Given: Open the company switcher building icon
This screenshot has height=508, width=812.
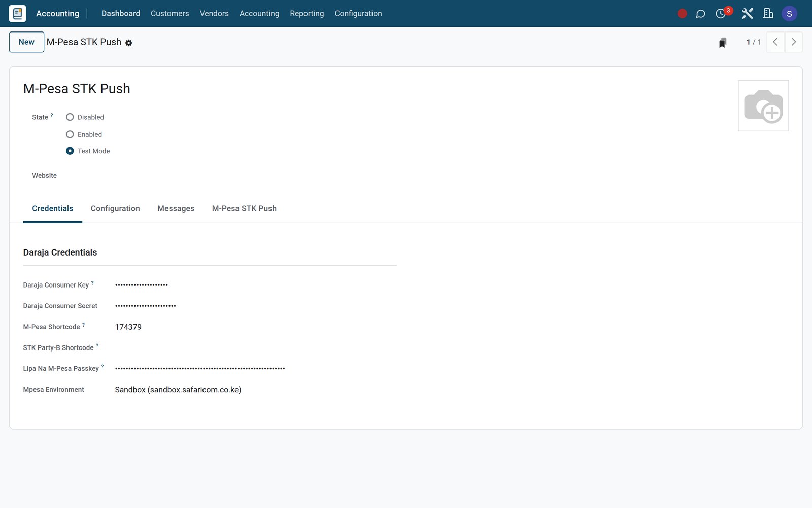Looking at the screenshot, I should click(768, 14).
